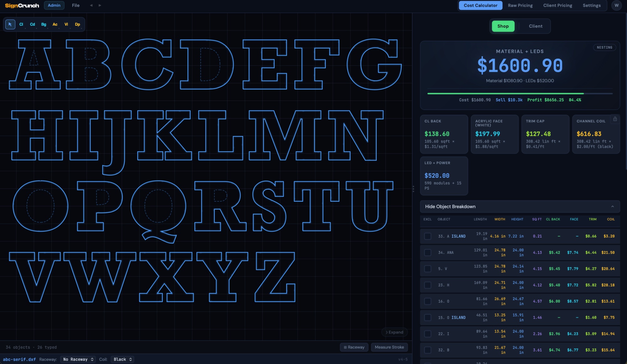This screenshot has width=627, height=364.
Task: Select the arrow pointer tool
Action: (x=10, y=24)
